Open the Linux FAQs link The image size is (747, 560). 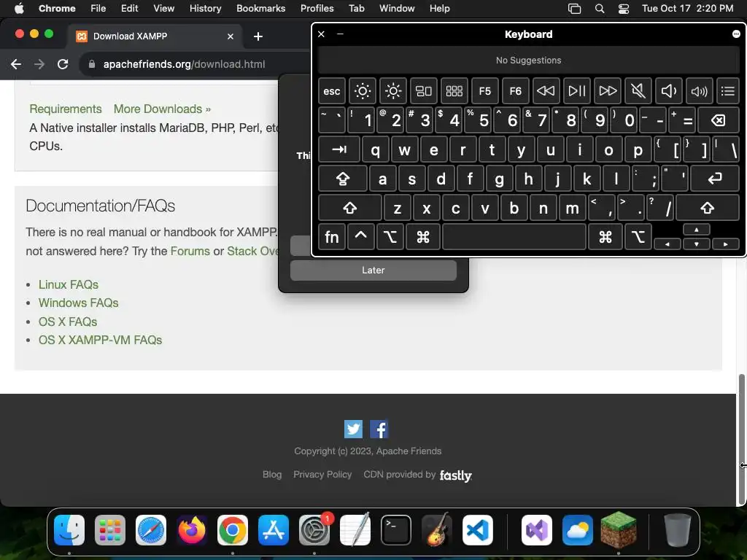69,284
